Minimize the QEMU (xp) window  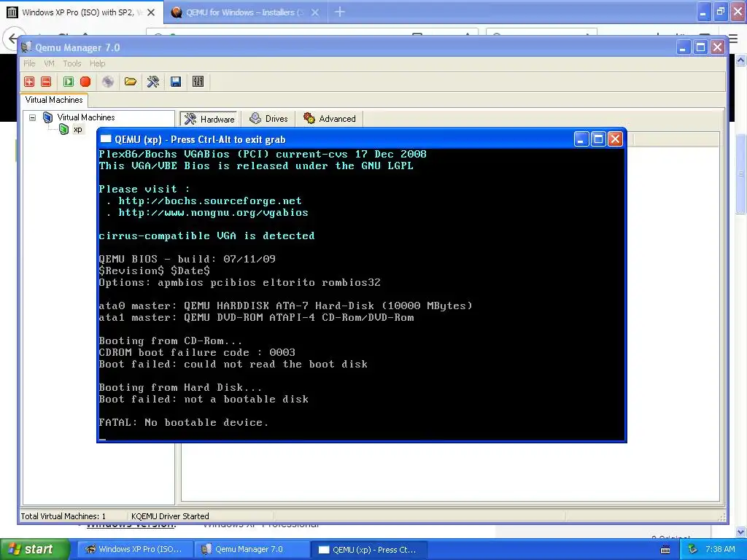click(x=581, y=139)
